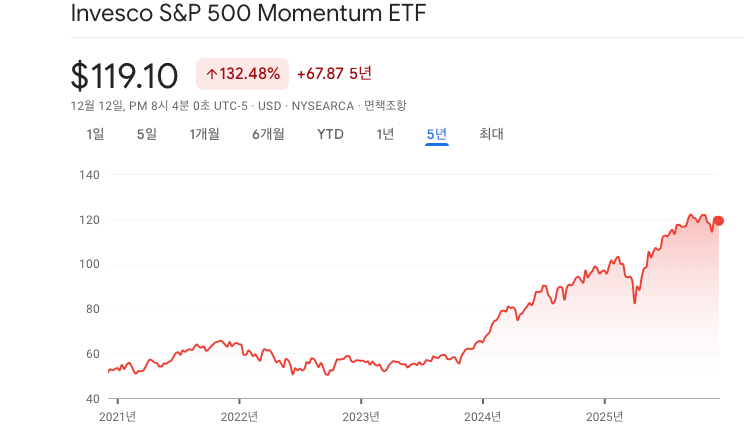Click the 2023년 label on the time axis
The width and height of the screenshot is (744, 446).
tap(361, 417)
